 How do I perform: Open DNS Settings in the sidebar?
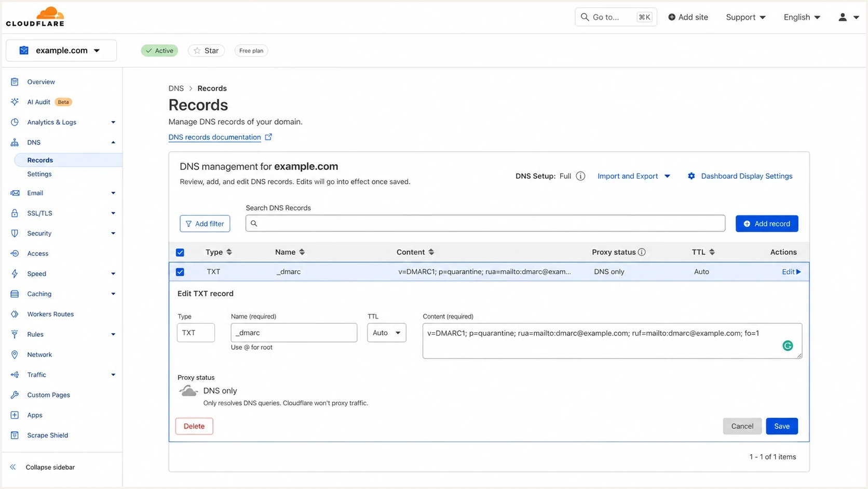pos(39,174)
